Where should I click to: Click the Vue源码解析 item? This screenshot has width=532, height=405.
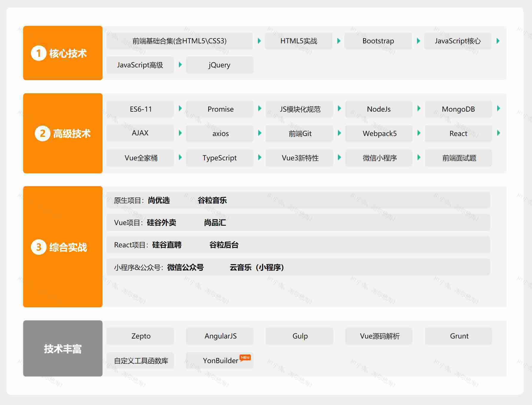coord(379,336)
